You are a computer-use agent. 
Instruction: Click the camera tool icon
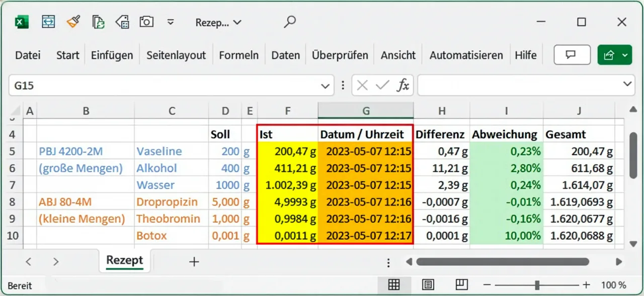click(146, 22)
